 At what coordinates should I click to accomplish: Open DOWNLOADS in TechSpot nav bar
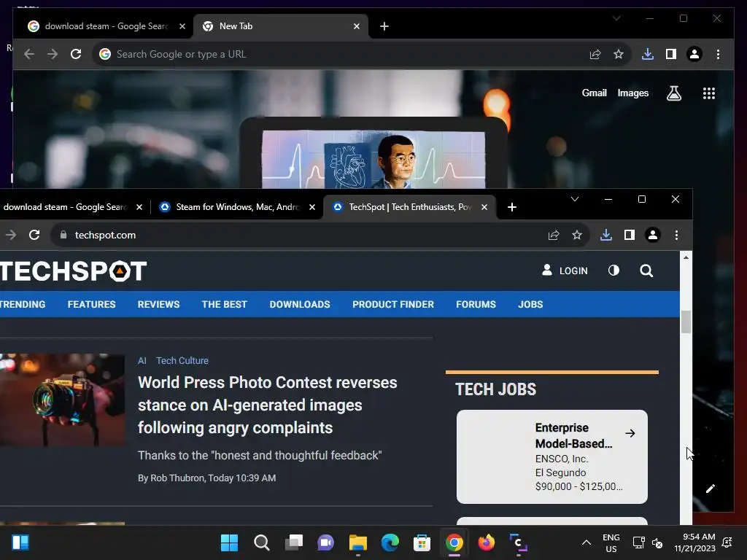click(x=300, y=304)
